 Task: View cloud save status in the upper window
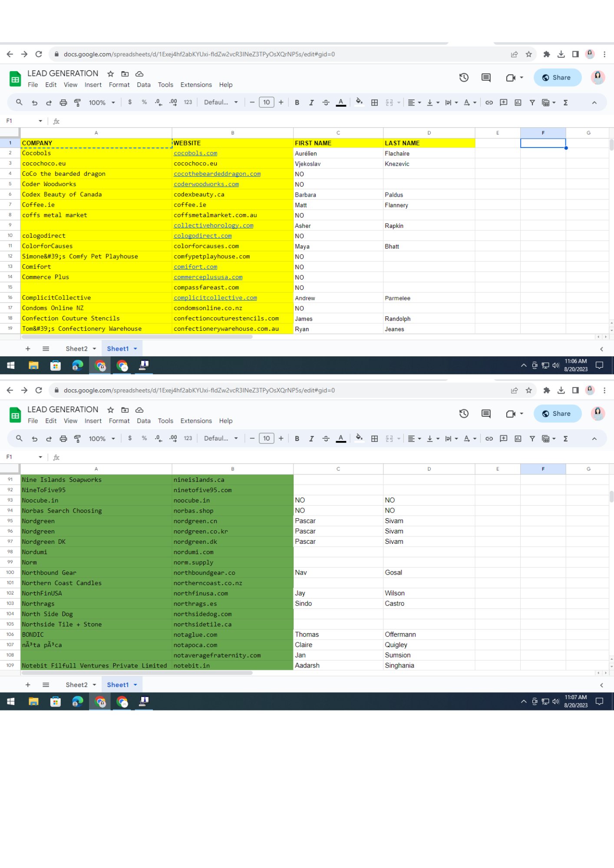[139, 74]
